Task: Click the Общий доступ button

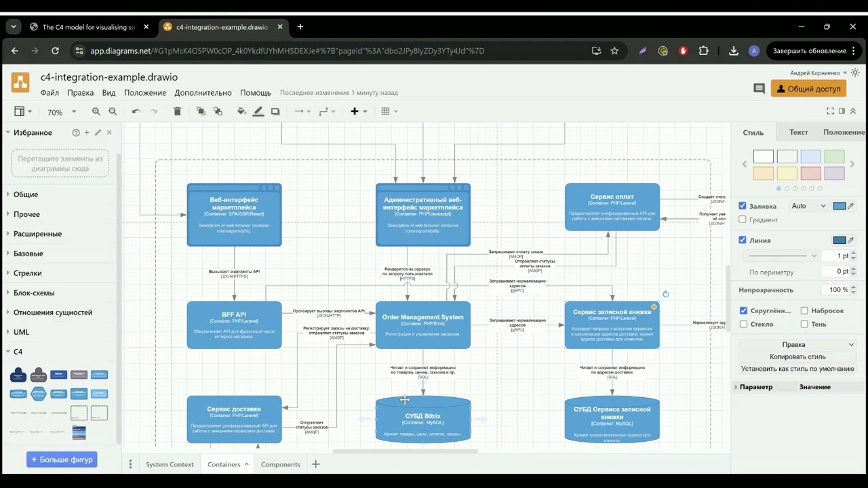Action: [x=808, y=89]
